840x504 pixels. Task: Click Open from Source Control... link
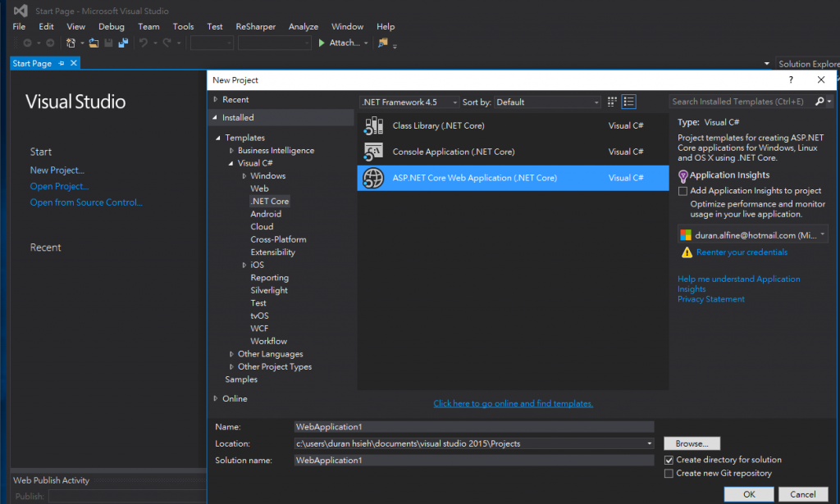point(85,202)
